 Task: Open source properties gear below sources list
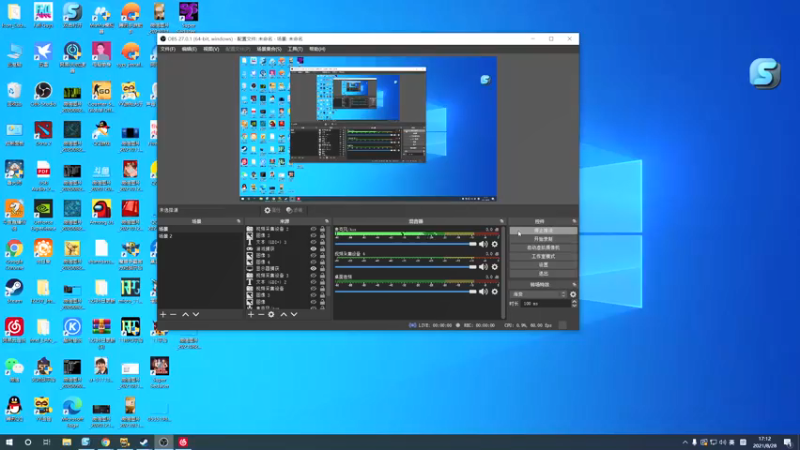pyautogui.click(x=271, y=314)
